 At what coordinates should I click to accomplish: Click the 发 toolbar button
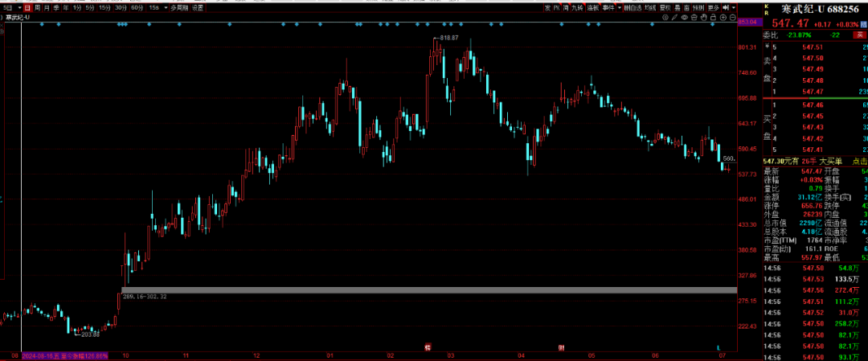[547, 8]
